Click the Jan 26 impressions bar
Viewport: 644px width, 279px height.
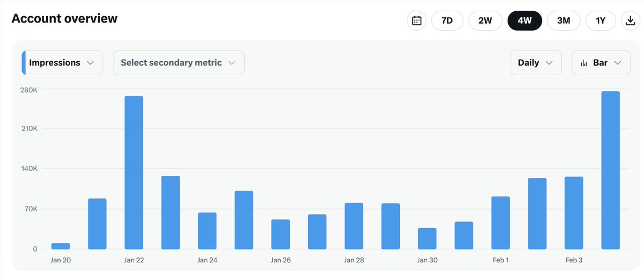click(281, 234)
